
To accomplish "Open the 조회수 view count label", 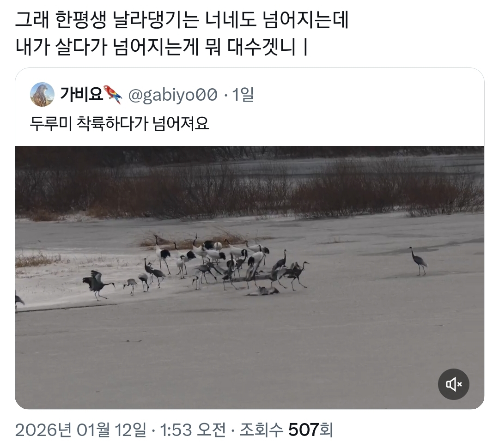I will click(x=261, y=430).
